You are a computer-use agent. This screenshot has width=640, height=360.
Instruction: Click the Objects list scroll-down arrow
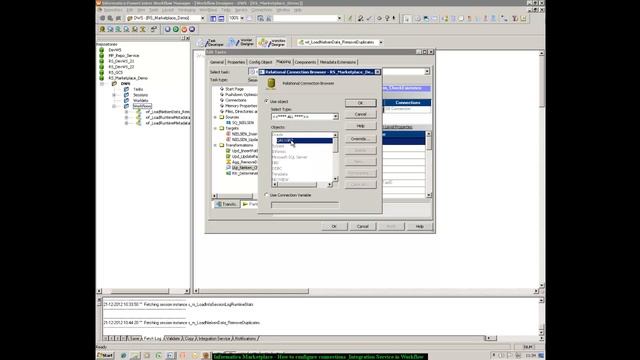[x=335, y=179]
